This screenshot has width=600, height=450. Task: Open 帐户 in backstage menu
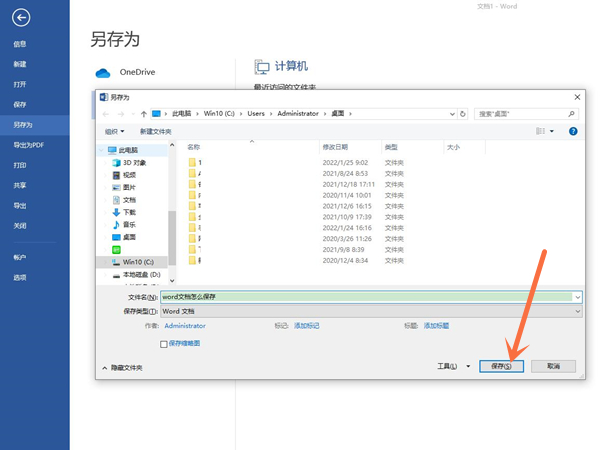pyautogui.click(x=20, y=257)
